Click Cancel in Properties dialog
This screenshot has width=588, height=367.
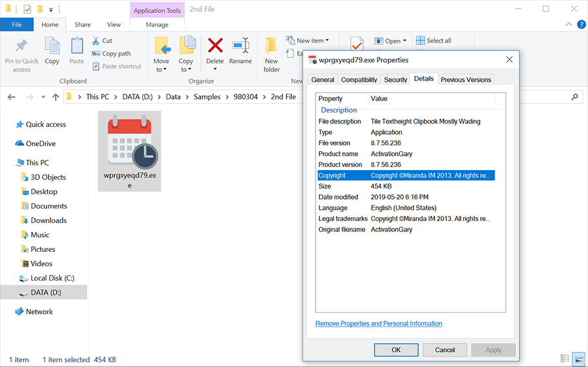(x=445, y=350)
